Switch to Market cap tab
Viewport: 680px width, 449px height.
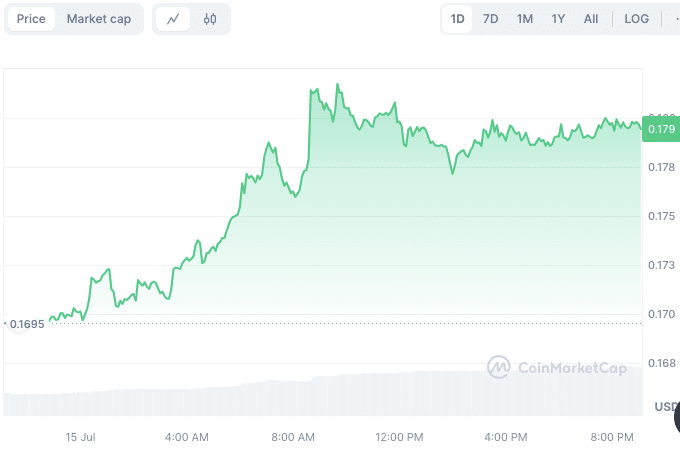(99, 19)
